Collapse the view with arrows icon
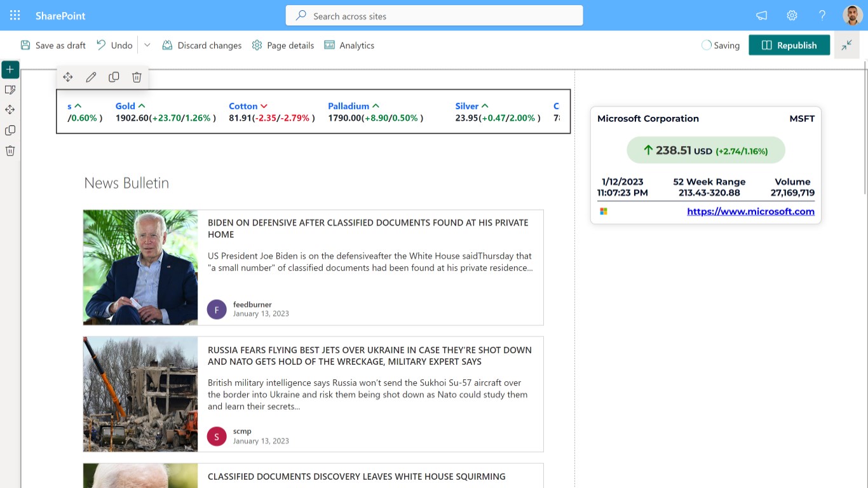868x488 pixels. pyautogui.click(x=847, y=45)
